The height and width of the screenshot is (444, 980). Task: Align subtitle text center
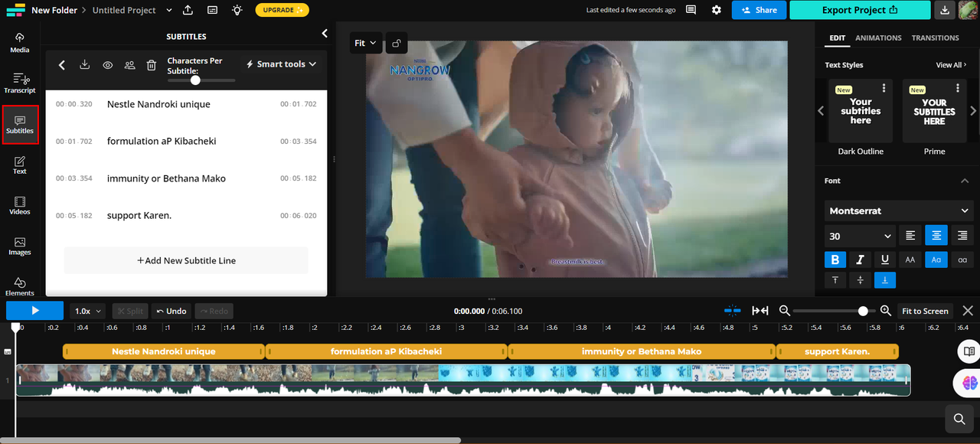click(x=936, y=236)
